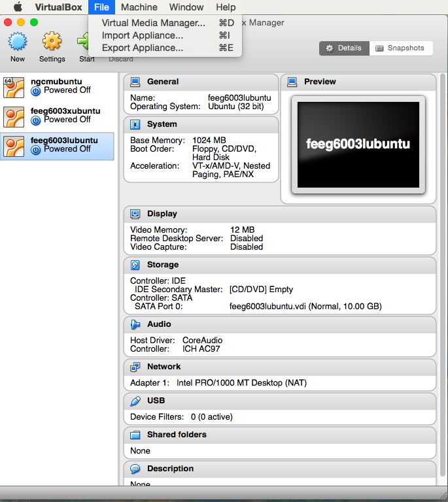448x502 pixels.
Task: Click power status icon under ngcmubuntu
Action: (35, 92)
